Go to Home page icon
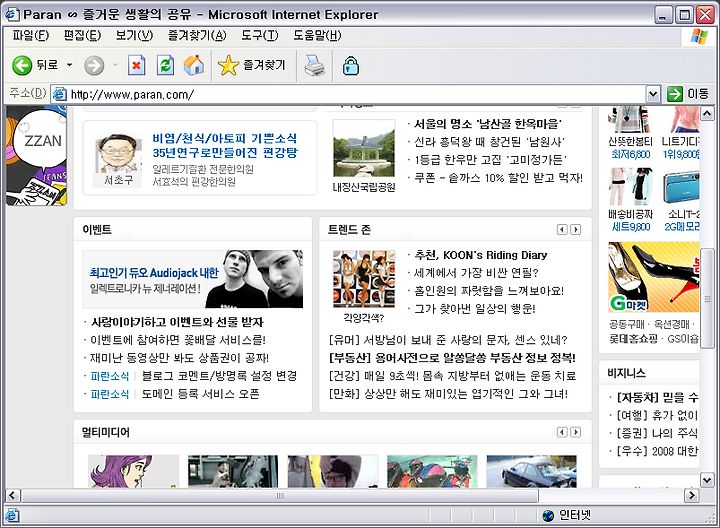This screenshot has width=720, height=528. coord(194,66)
